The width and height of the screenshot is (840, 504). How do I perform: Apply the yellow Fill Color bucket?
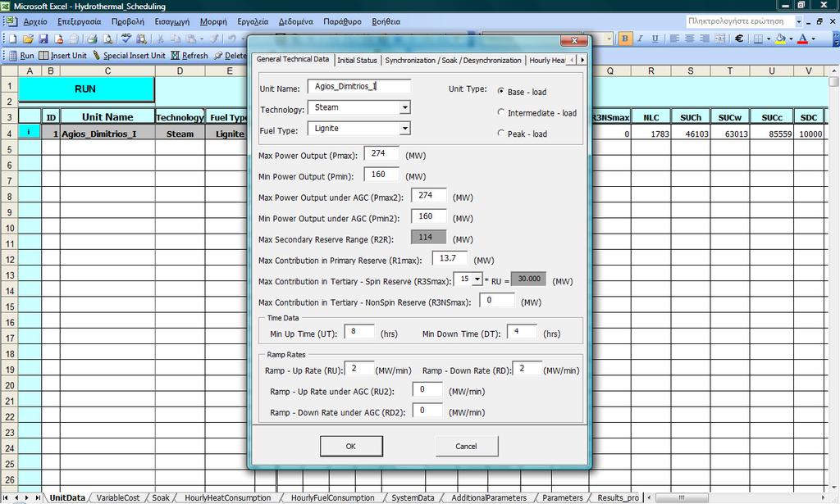click(781, 39)
